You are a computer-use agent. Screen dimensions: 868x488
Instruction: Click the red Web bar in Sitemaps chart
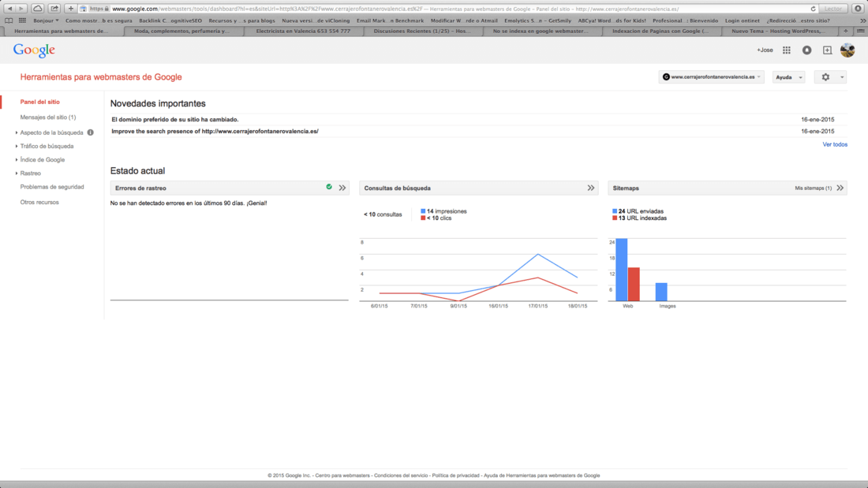click(634, 285)
